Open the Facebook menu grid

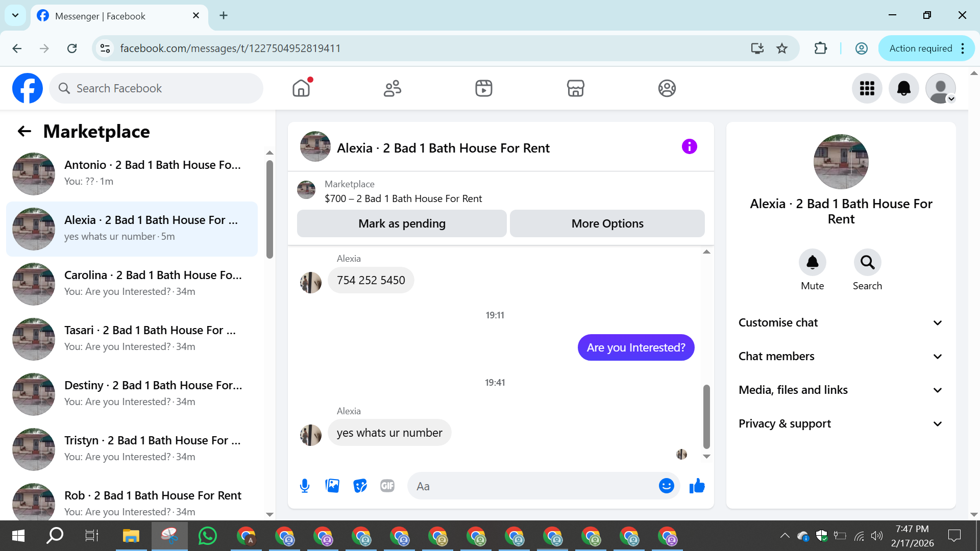tap(867, 88)
